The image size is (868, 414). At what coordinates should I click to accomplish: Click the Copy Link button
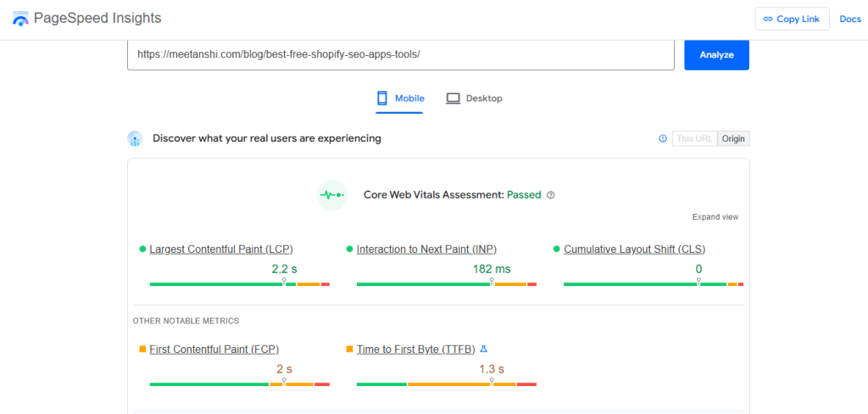[793, 19]
